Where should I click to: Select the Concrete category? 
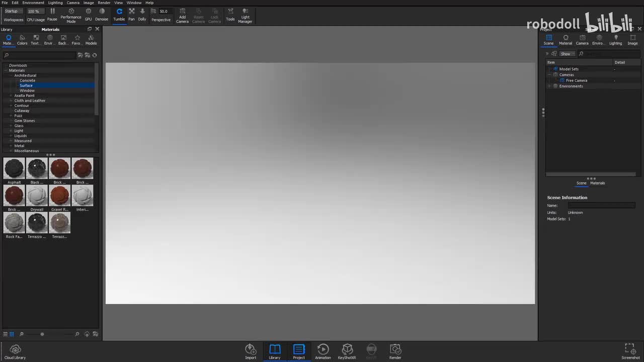tap(28, 80)
